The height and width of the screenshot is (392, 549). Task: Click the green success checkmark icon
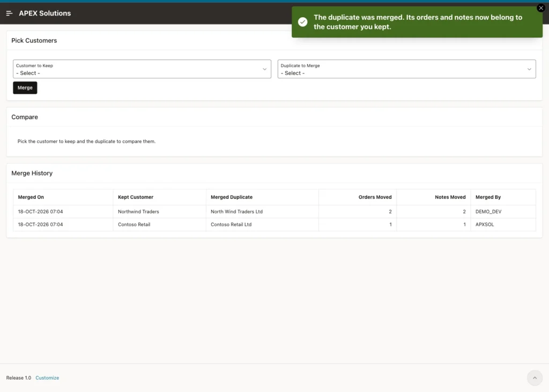click(x=302, y=22)
